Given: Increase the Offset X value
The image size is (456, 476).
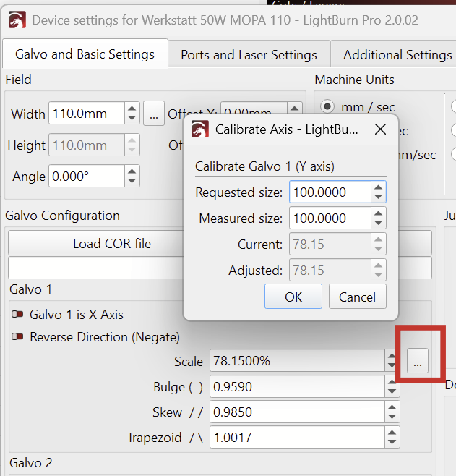Looking at the screenshot, I should pyautogui.click(x=294, y=108).
